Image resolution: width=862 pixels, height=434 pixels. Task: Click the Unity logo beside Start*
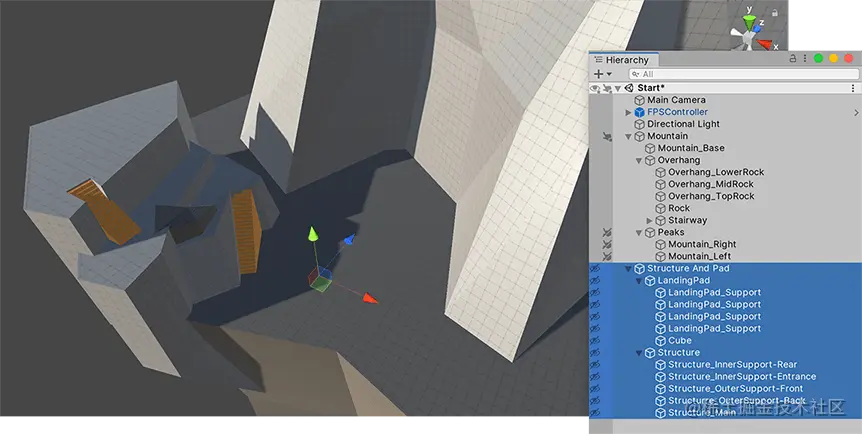pyautogui.click(x=629, y=88)
